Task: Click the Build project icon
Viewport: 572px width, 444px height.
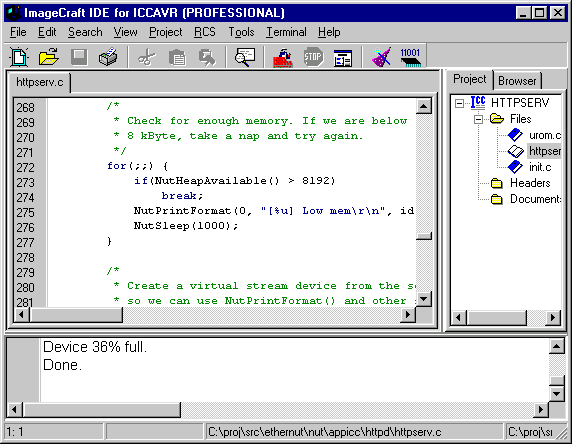Action: (283, 57)
